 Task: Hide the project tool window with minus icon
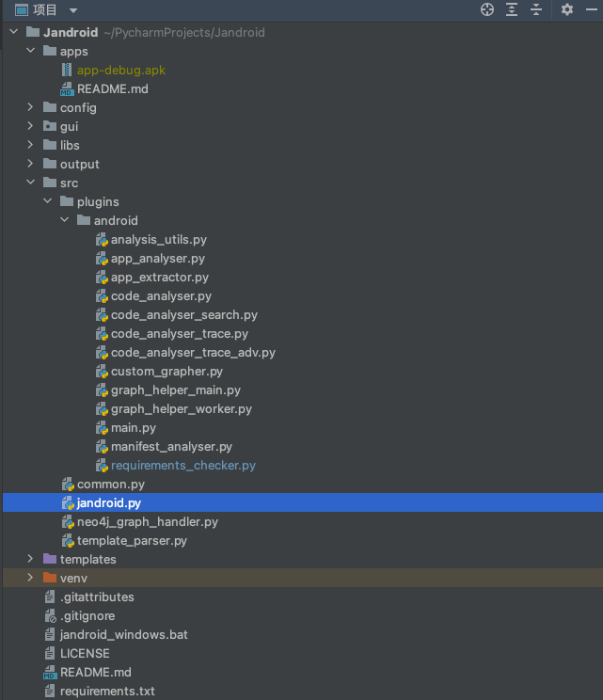592,9
